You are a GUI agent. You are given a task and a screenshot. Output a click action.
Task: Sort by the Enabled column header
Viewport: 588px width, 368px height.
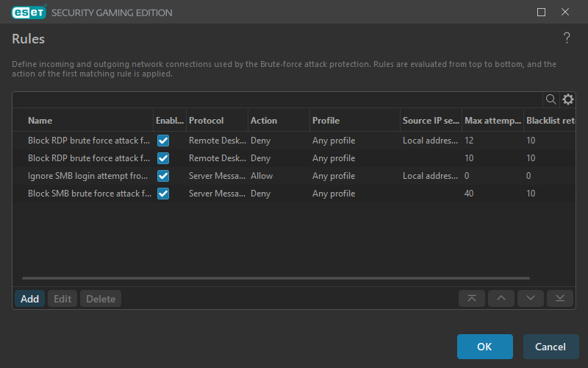[x=170, y=121]
